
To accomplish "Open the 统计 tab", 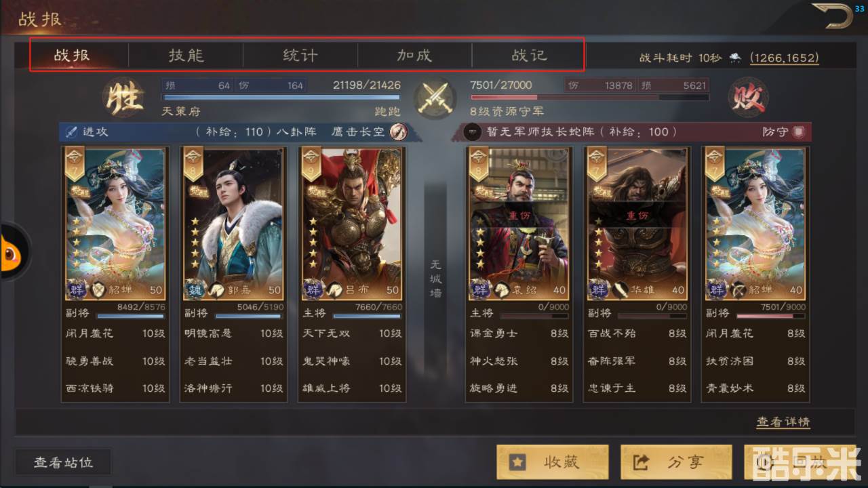I will point(300,55).
